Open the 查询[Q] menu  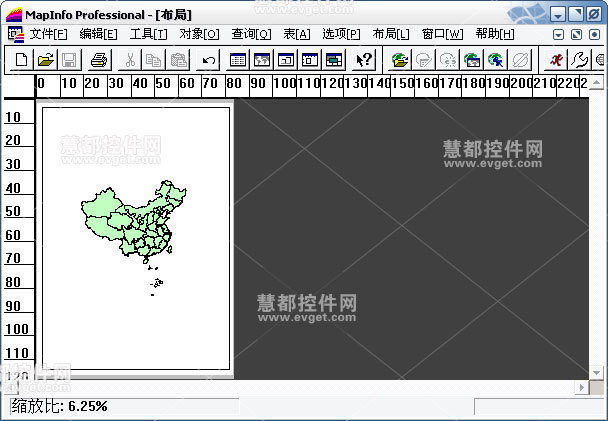coord(251,34)
